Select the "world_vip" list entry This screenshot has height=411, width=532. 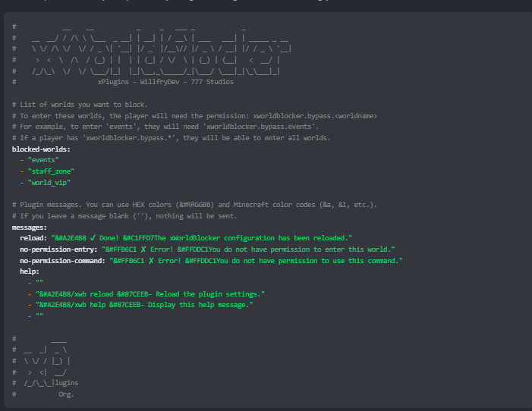point(48,183)
